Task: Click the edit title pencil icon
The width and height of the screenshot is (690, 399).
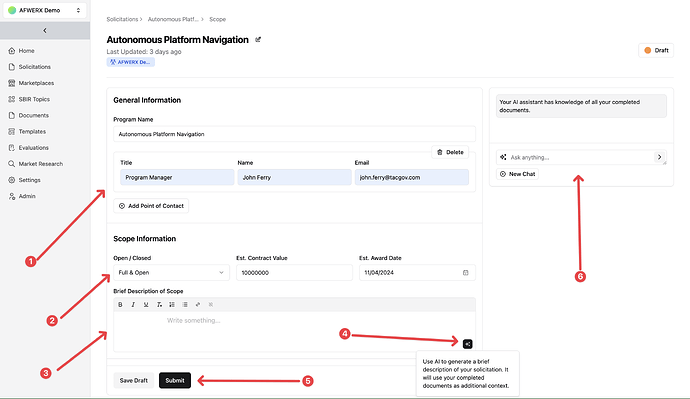Action: pos(258,40)
